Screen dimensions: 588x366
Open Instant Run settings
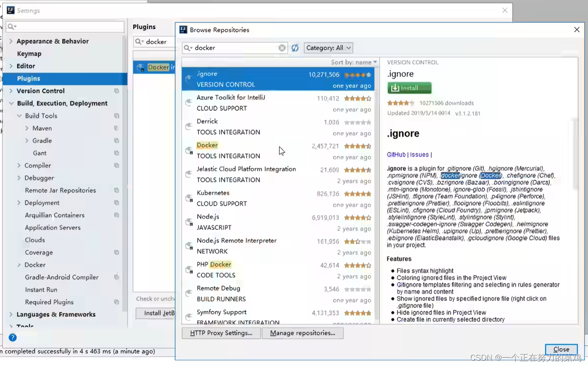[x=41, y=290]
